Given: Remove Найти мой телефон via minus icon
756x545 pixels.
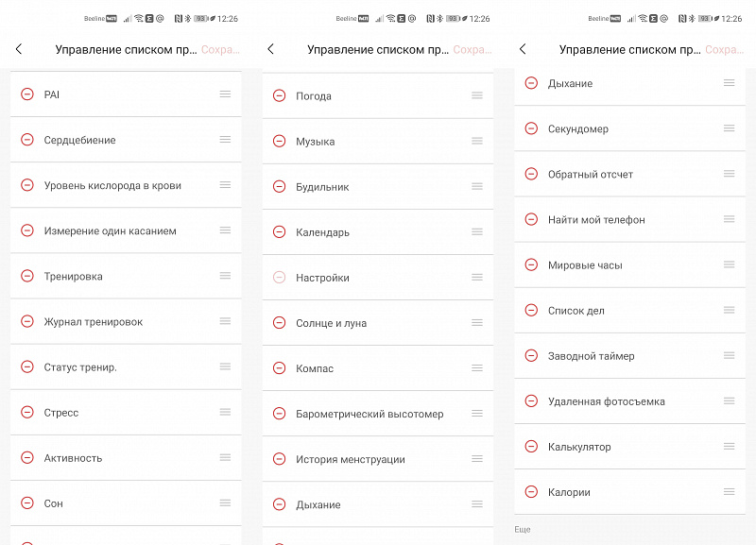Looking at the screenshot, I should pyautogui.click(x=531, y=219).
